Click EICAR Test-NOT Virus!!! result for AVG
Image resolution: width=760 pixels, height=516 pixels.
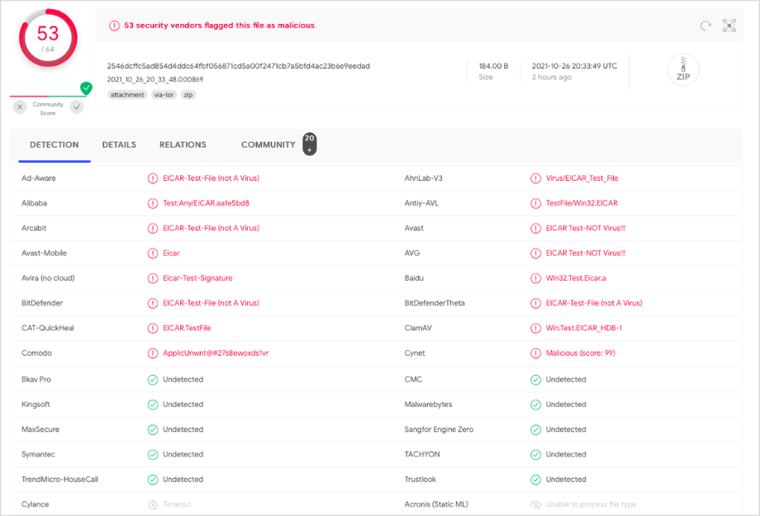[586, 253]
